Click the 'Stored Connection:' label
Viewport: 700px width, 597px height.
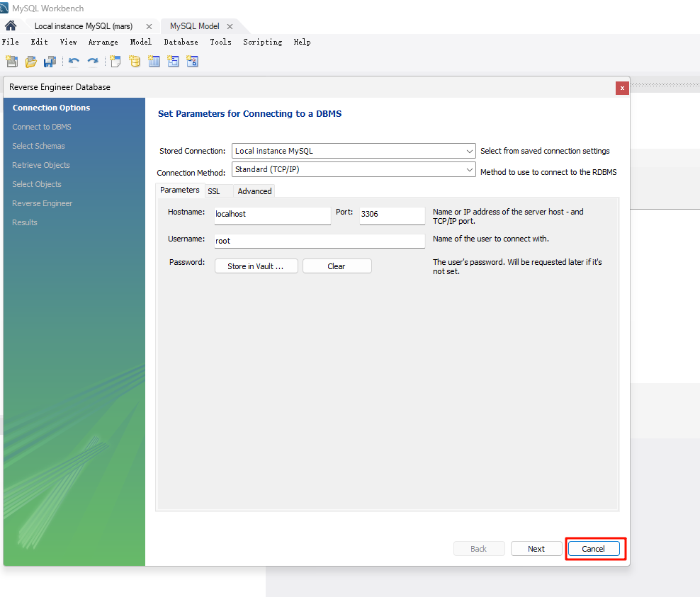click(x=193, y=151)
